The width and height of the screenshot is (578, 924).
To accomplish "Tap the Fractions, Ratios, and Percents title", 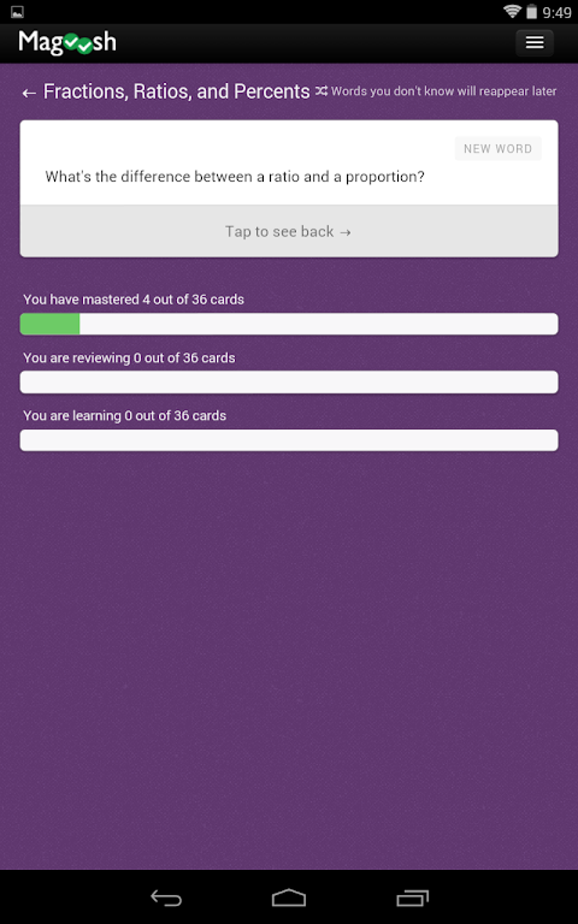I will pos(176,92).
